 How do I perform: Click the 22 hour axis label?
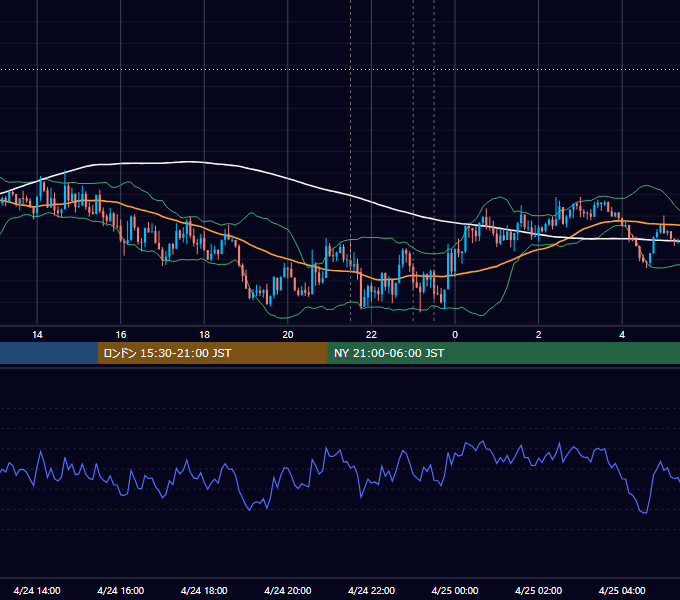[371, 335]
